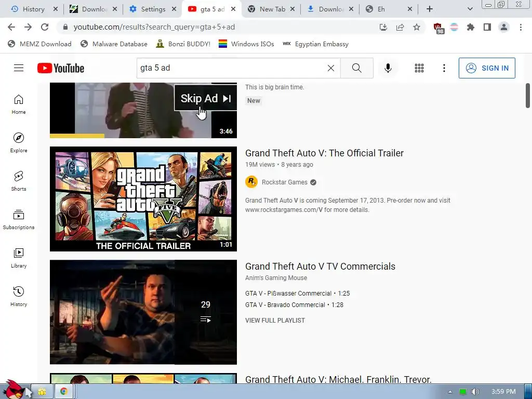Go forward in the browser

(28, 27)
